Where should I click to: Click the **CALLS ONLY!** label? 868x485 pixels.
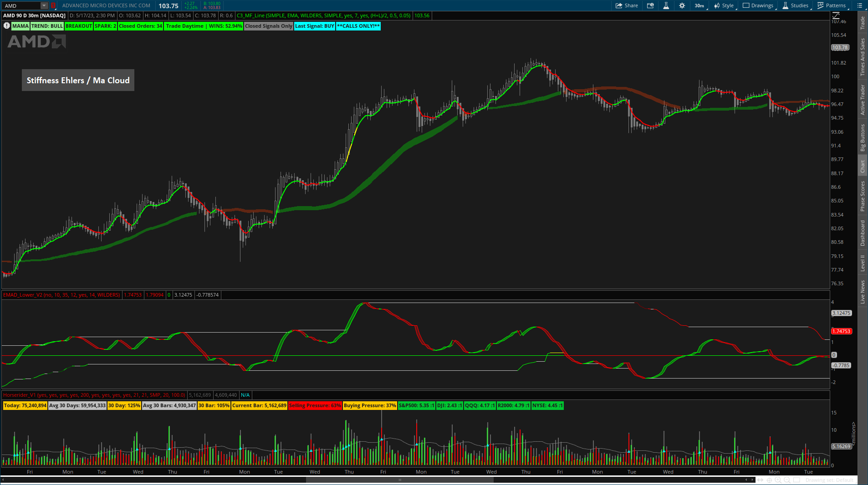coord(358,26)
